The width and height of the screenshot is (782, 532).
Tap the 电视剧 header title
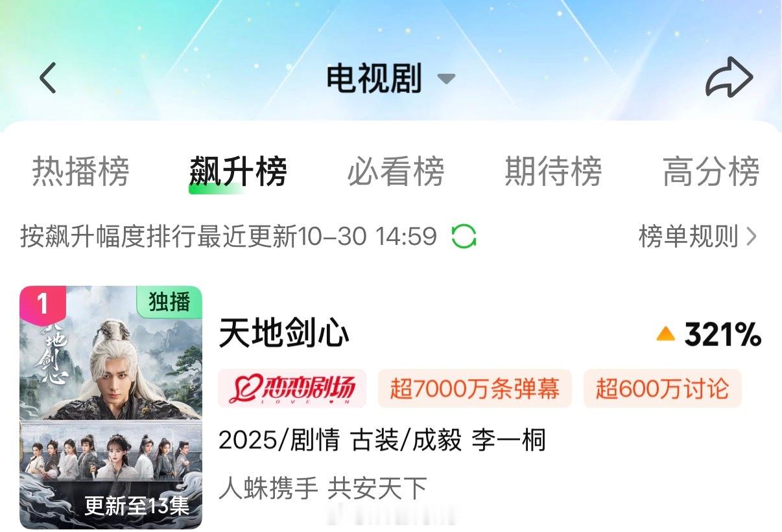pyautogui.click(x=374, y=78)
